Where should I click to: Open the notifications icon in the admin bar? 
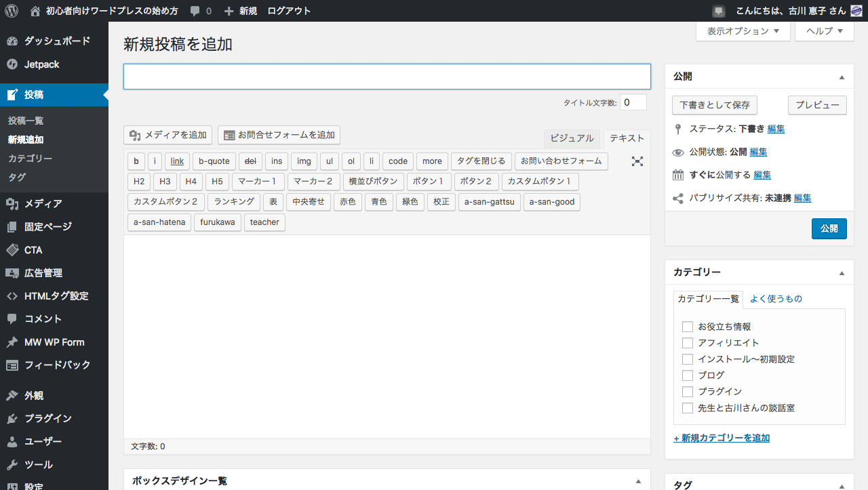click(719, 12)
